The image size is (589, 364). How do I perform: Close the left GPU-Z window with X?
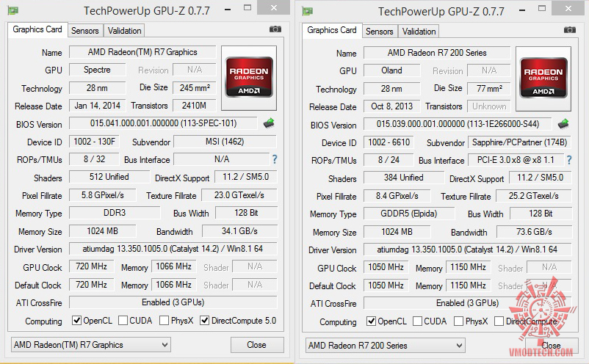(274, 7)
